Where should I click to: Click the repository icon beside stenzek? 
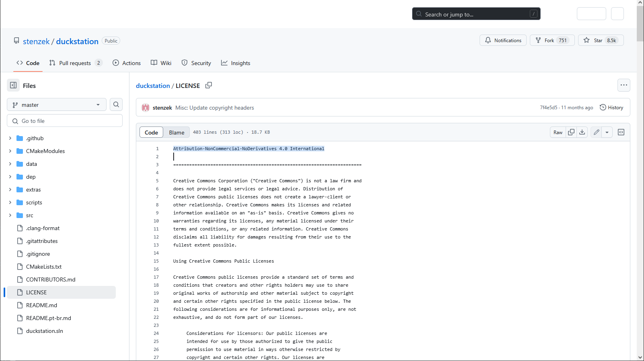point(16,41)
